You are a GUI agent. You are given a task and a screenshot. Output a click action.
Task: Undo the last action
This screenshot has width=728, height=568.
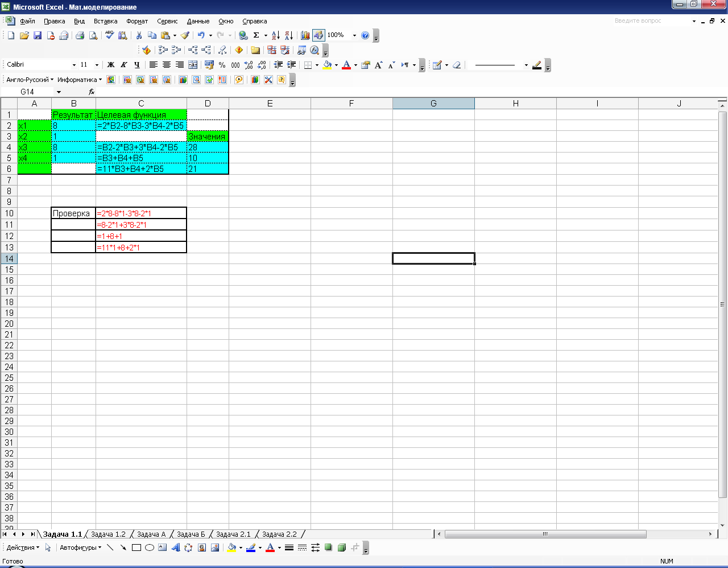click(201, 35)
